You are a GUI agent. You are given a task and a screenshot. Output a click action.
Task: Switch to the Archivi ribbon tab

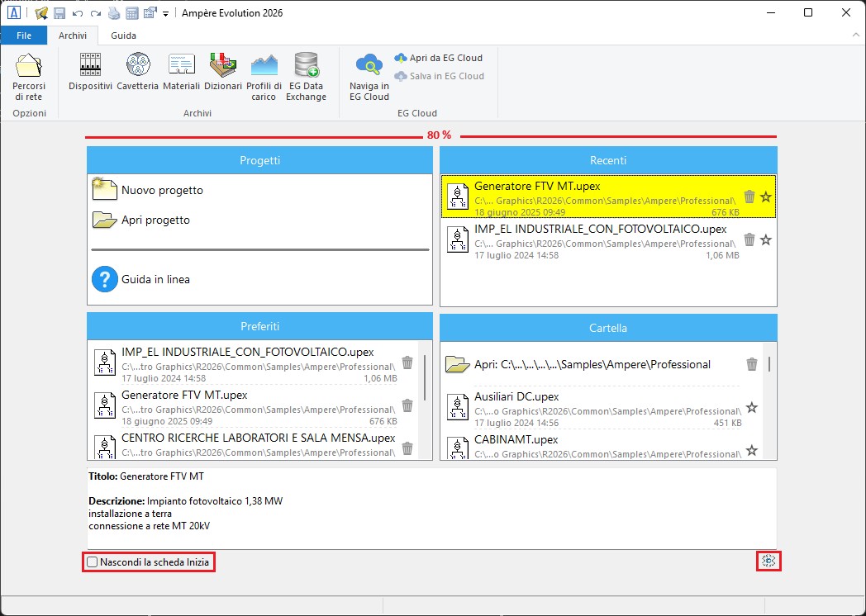tap(73, 36)
